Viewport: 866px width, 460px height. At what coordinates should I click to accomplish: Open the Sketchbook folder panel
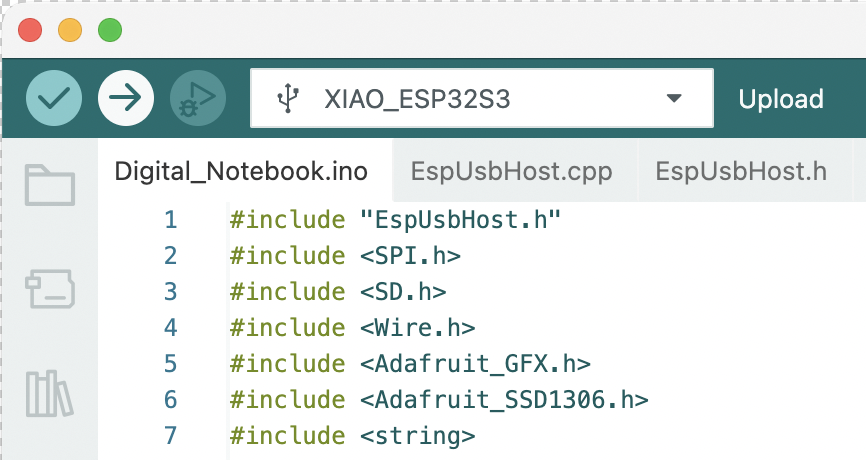click(x=49, y=185)
